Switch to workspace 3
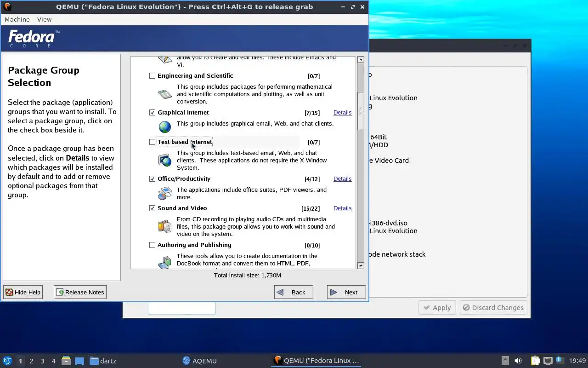This screenshot has height=368, width=588. coord(42,361)
